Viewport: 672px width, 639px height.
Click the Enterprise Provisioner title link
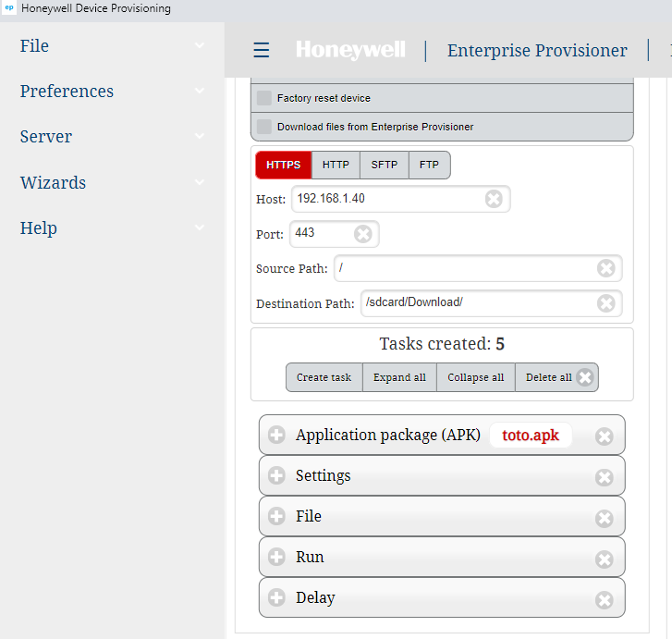[x=537, y=51]
